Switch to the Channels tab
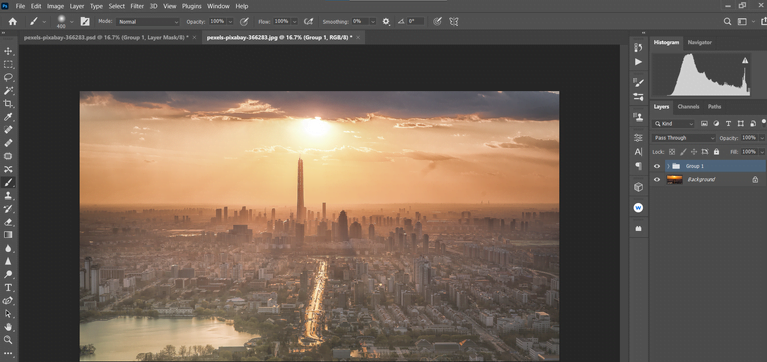The height and width of the screenshot is (362, 767). pos(688,107)
